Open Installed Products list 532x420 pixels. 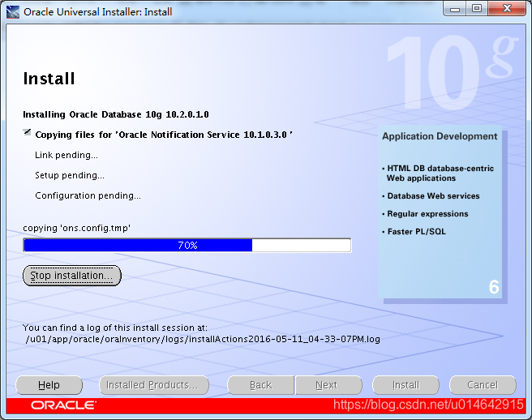pyautogui.click(x=154, y=385)
